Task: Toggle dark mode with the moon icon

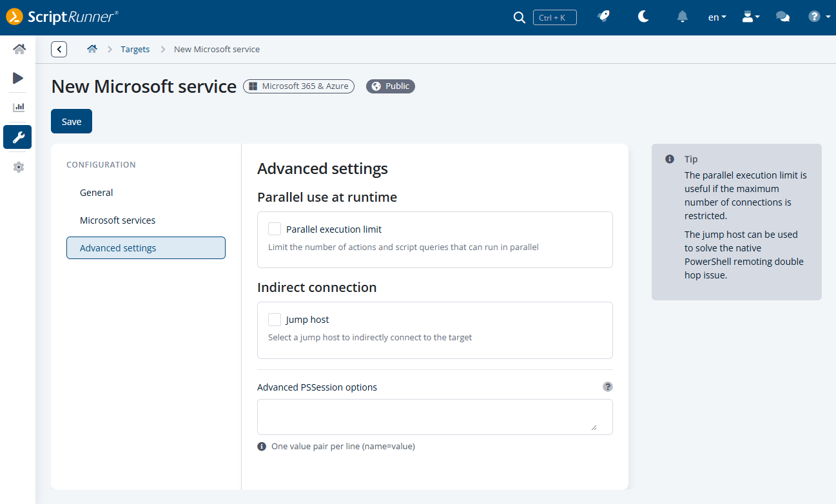Action: click(643, 17)
